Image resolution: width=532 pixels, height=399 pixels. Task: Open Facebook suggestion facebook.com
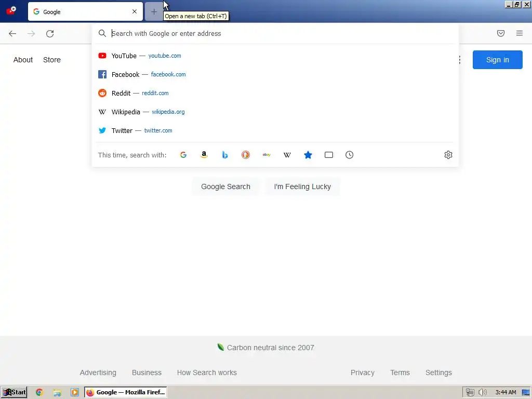click(275, 74)
